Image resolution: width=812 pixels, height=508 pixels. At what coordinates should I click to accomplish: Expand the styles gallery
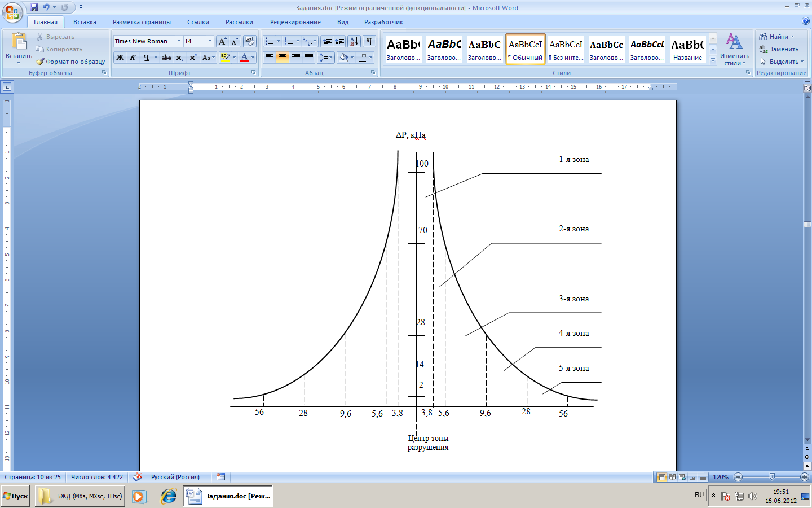click(713, 59)
